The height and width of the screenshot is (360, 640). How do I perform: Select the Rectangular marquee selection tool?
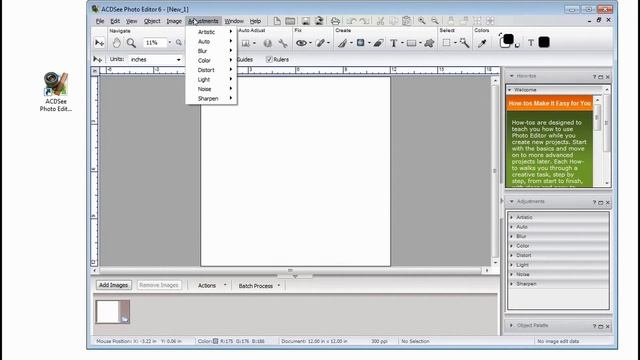tap(447, 42)
